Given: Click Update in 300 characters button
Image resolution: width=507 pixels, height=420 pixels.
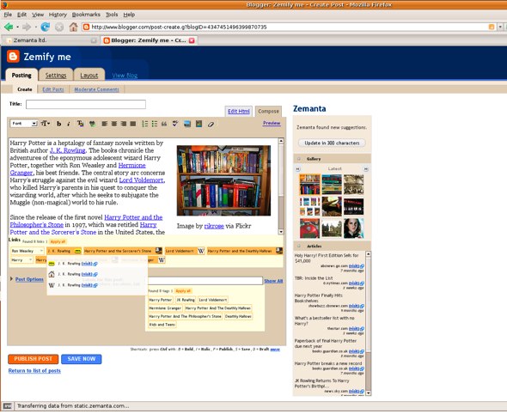Looking at the screenshot, I should click(332, 143).
